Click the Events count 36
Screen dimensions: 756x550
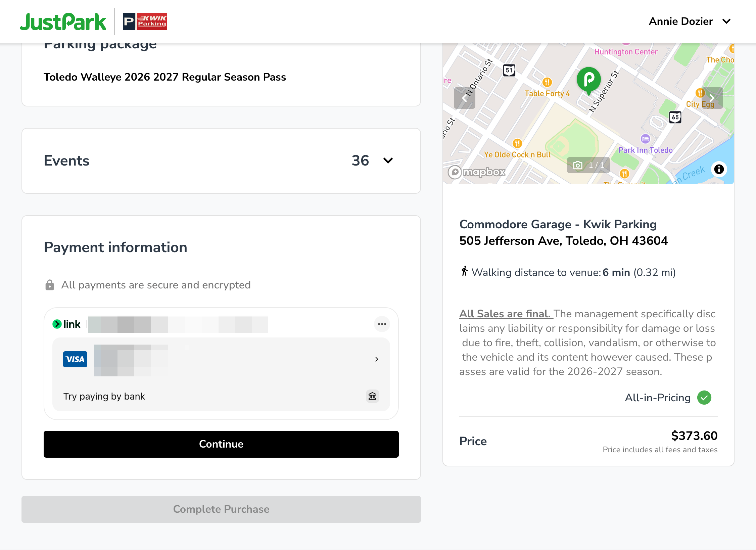click(x=361, y=161)
